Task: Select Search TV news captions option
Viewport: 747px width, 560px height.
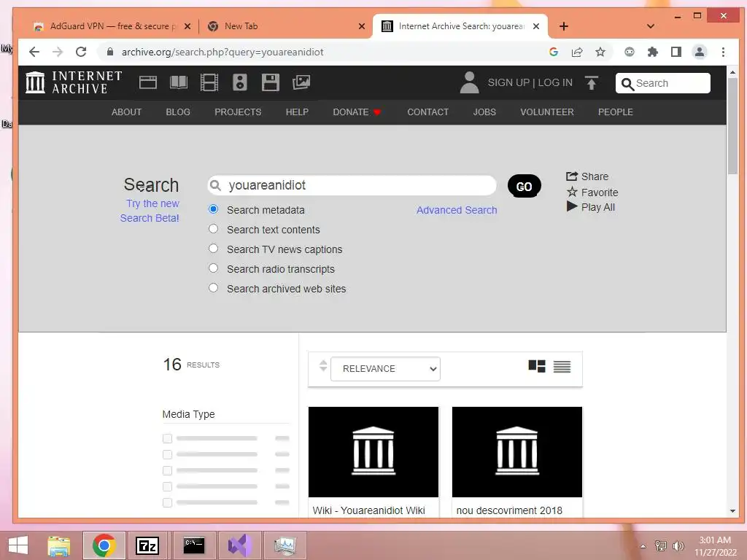Action: (x=214, y=249)
